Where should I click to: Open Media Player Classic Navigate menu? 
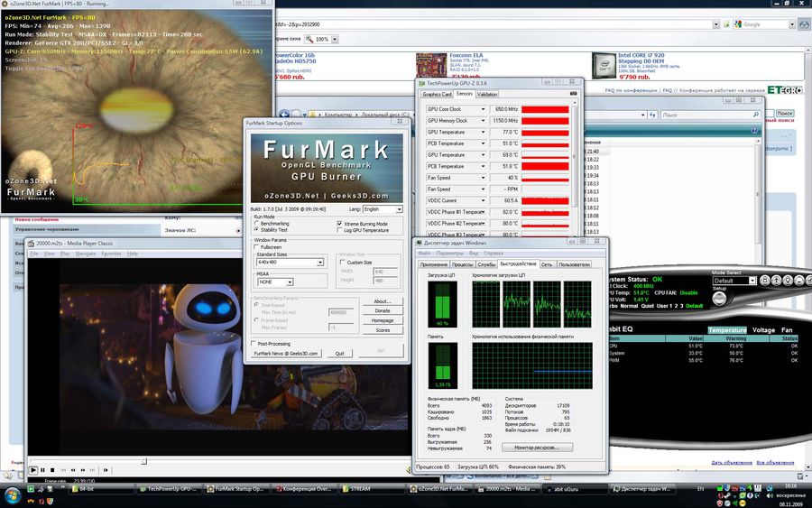(86, 254)
